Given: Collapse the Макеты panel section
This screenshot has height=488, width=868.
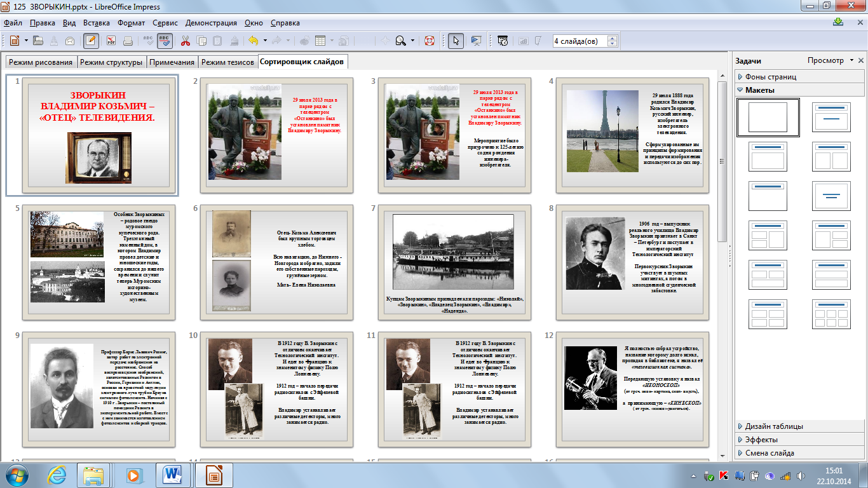Looking at the screenshot, I should pyautogui.click(x=799, y=90).
